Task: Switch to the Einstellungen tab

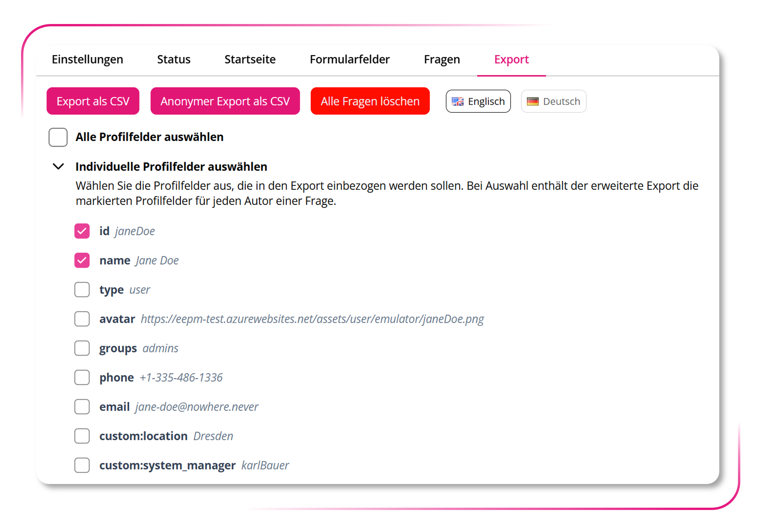Action: click(87, 59)
